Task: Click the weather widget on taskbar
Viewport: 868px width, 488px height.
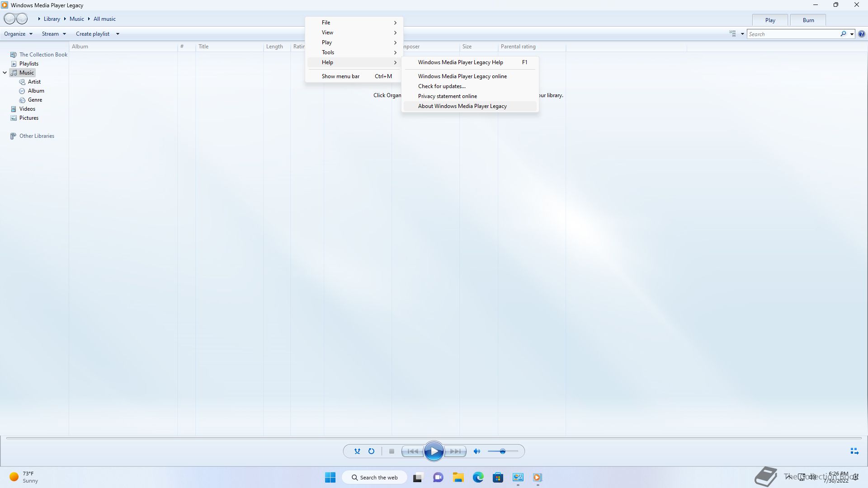Action: 24,478
